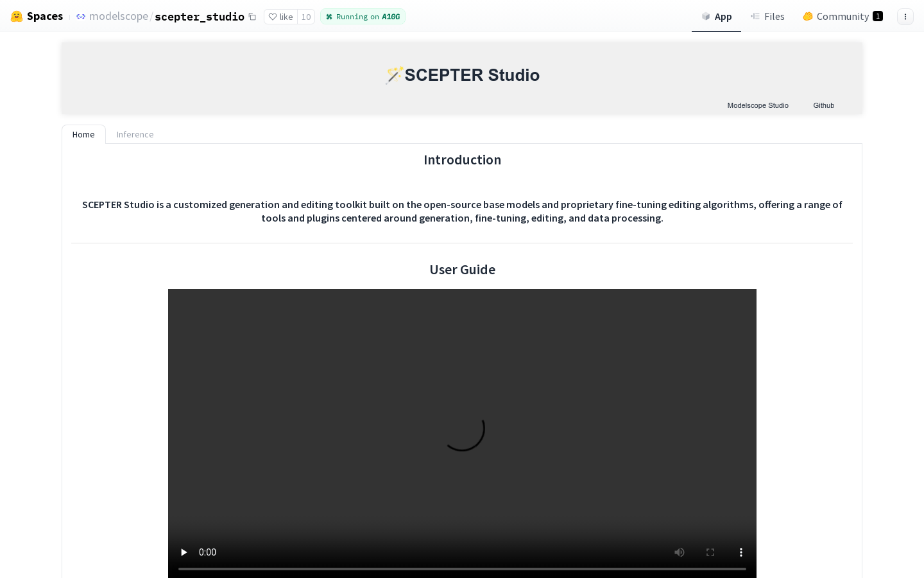Open the Hugging Face Spaces logo link

(37, 16)
